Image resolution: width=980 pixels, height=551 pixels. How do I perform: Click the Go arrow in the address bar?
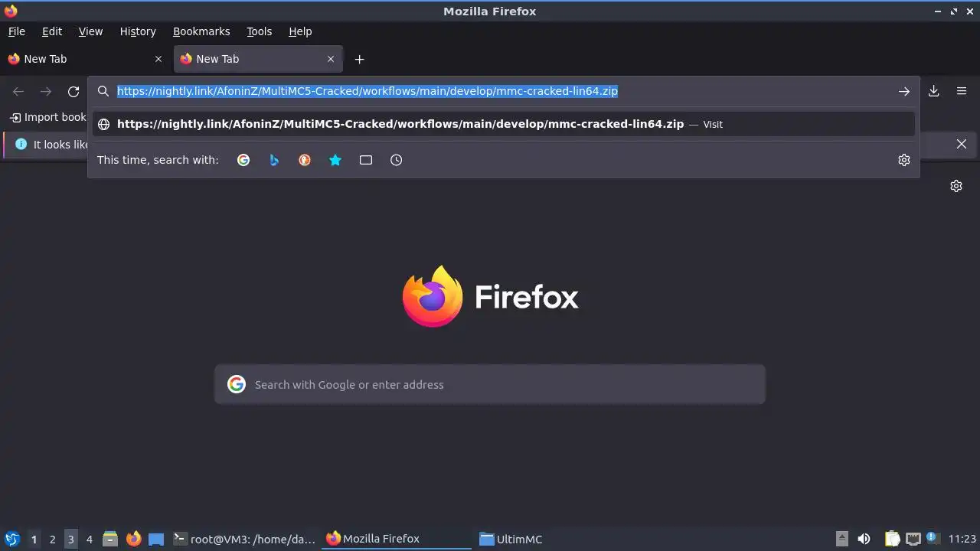[904, 91]
